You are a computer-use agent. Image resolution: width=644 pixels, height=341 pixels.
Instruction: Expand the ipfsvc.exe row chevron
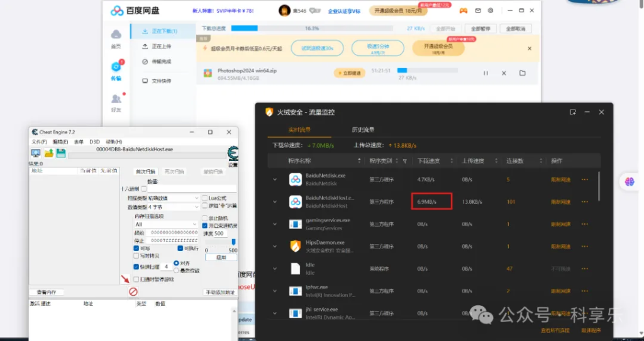(275, 291)
